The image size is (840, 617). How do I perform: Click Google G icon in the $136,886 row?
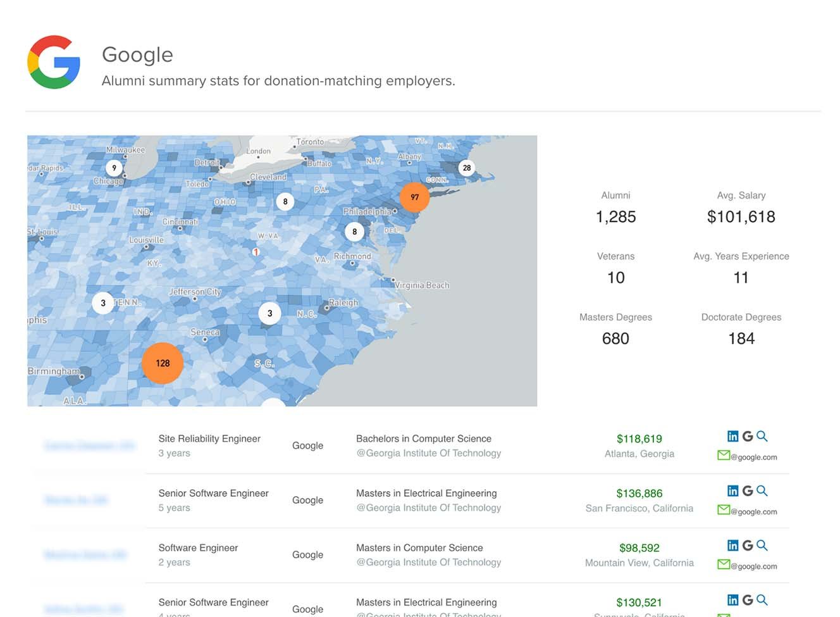coord(748,490)
